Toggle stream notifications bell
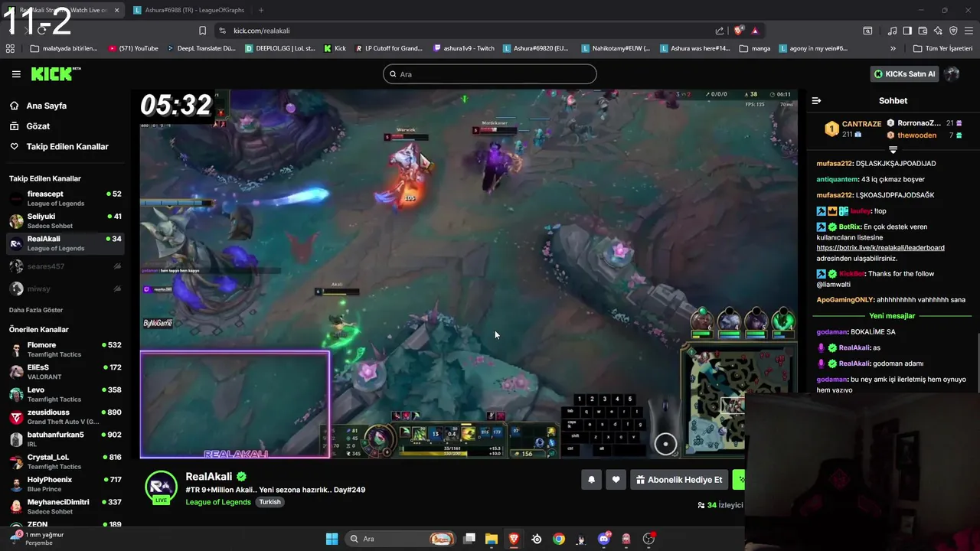 tap(591, 480)
